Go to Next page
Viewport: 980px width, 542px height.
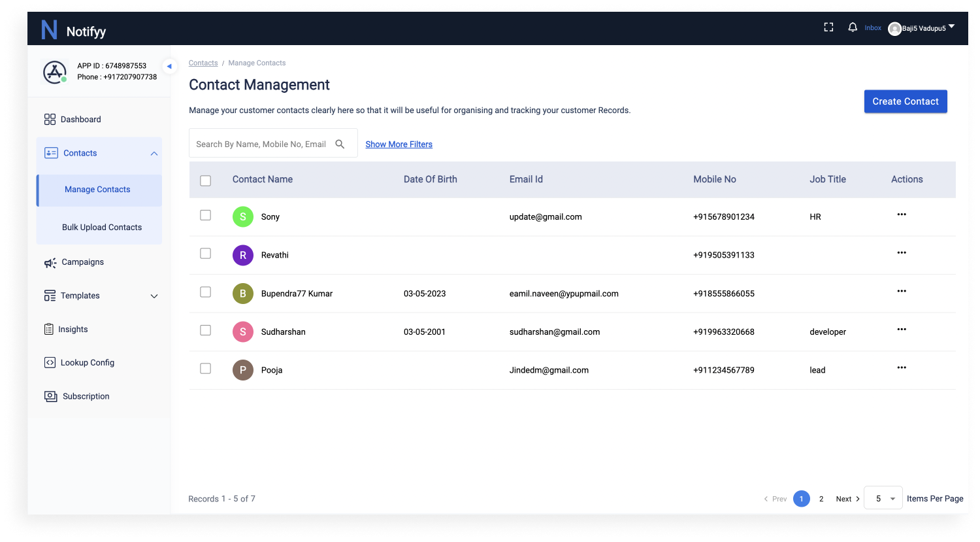coord(847,499)
